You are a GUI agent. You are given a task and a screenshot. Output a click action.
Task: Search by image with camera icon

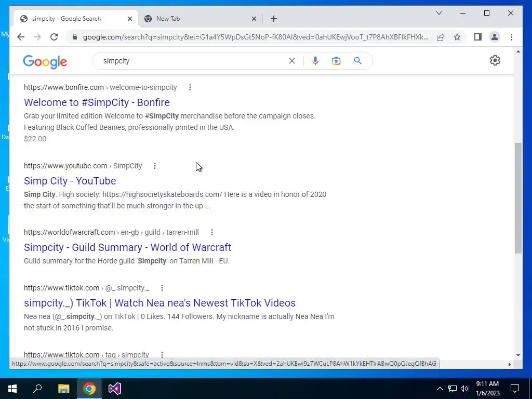[336, 61]
